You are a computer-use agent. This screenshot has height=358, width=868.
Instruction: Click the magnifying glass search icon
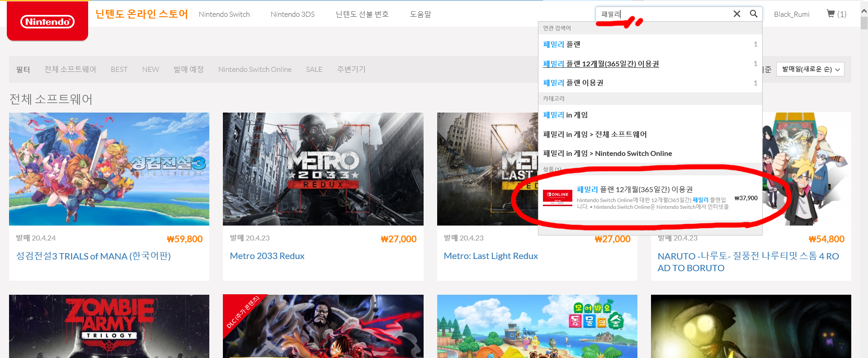pos(754,14)
